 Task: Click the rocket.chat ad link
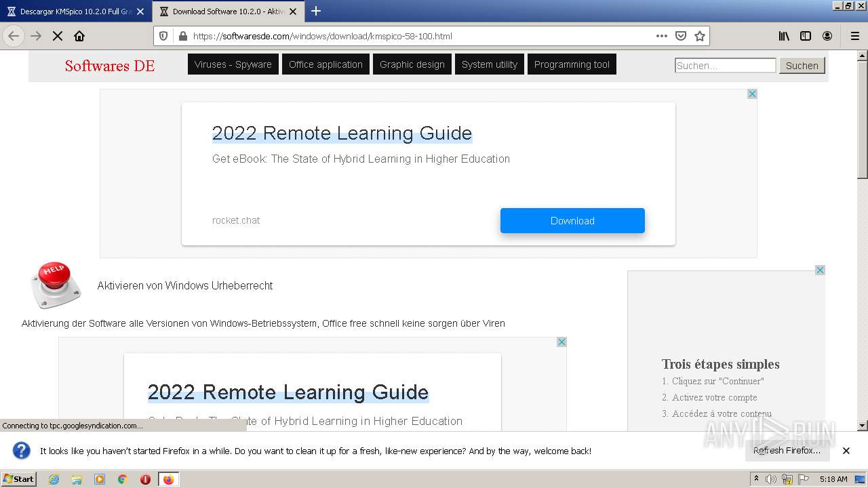coord(236,220)
